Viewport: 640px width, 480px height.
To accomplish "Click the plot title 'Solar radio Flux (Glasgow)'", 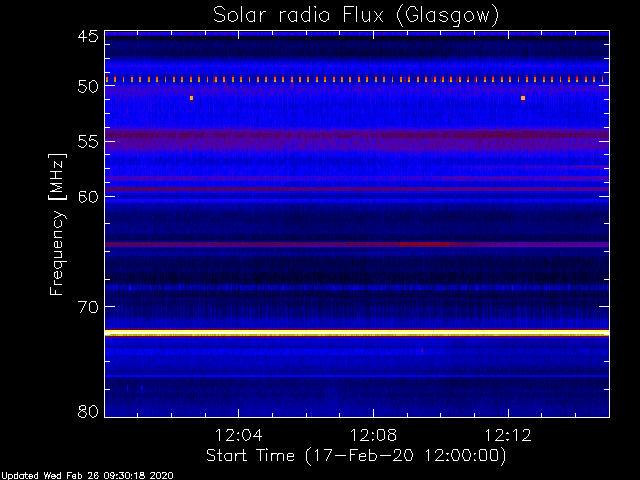I will [x=356, y=16].
